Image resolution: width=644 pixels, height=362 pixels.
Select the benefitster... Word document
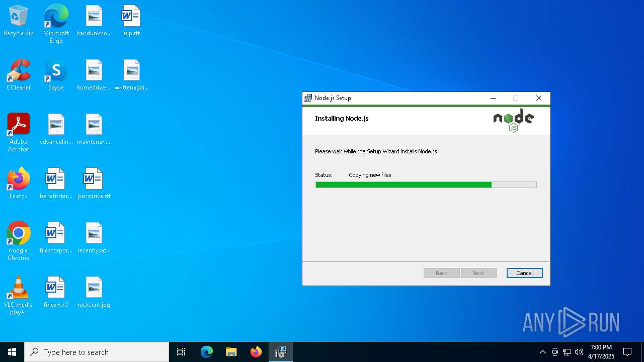coord(56,184)
